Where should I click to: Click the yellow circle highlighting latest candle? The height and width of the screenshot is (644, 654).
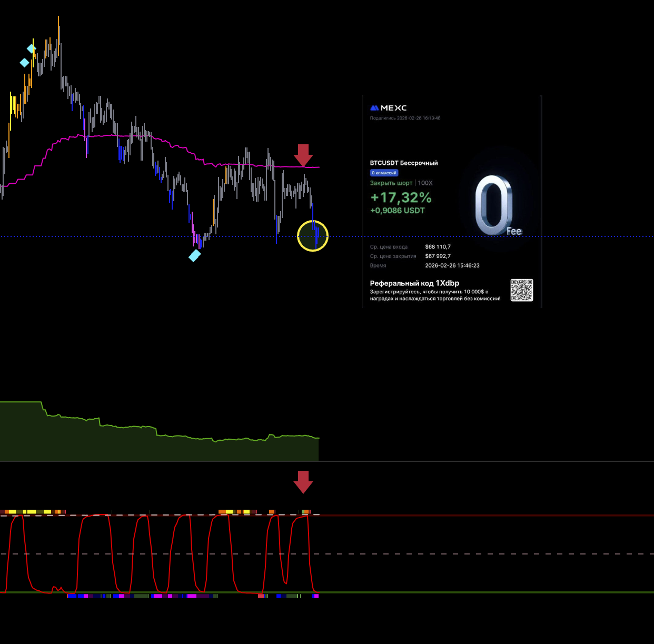[313, 236]
